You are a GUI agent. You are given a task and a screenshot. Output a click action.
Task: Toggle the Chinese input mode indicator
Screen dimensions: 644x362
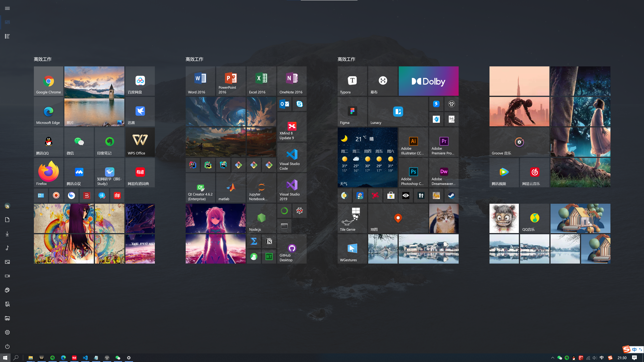click(602, 358)
